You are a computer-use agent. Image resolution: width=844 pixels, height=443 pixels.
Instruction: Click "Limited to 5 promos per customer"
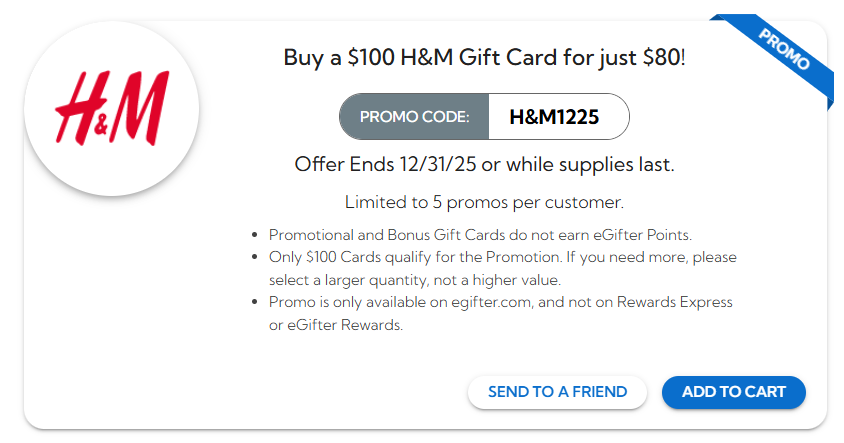click(x=484, y=202)
